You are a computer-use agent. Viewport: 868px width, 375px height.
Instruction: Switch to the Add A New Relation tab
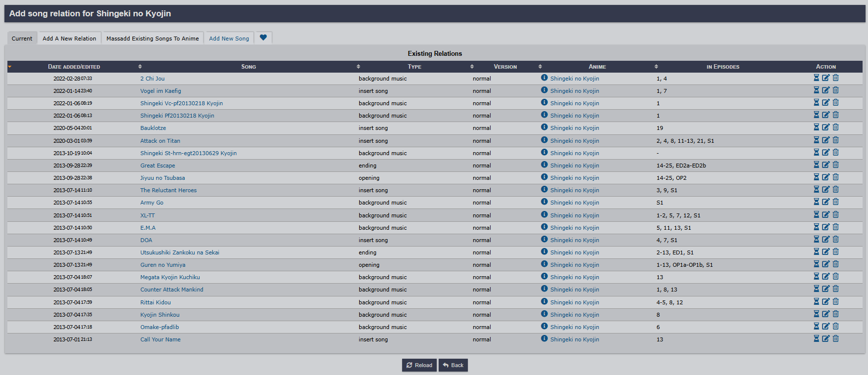pyautogui.click(x=69, y=39)
